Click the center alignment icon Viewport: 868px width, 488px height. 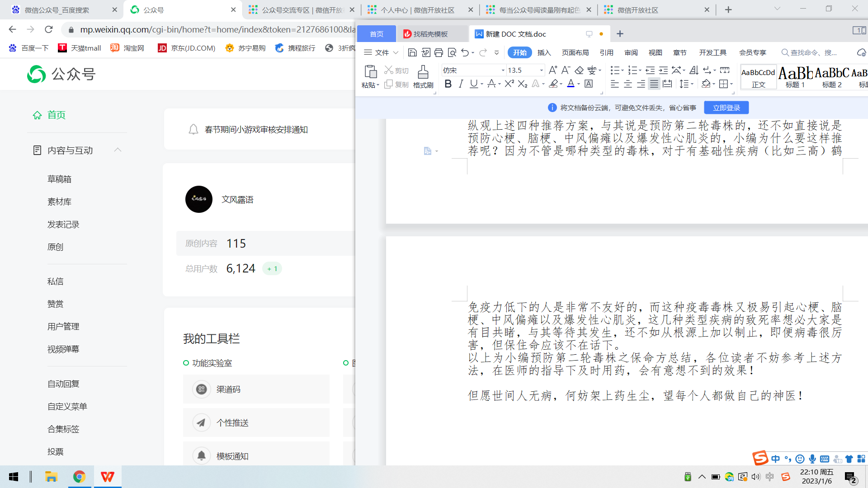click(628, 84)
